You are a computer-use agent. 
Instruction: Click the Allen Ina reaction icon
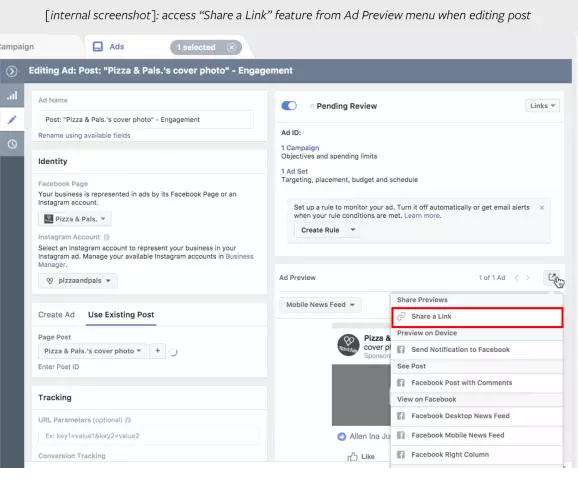pos(342,436)
